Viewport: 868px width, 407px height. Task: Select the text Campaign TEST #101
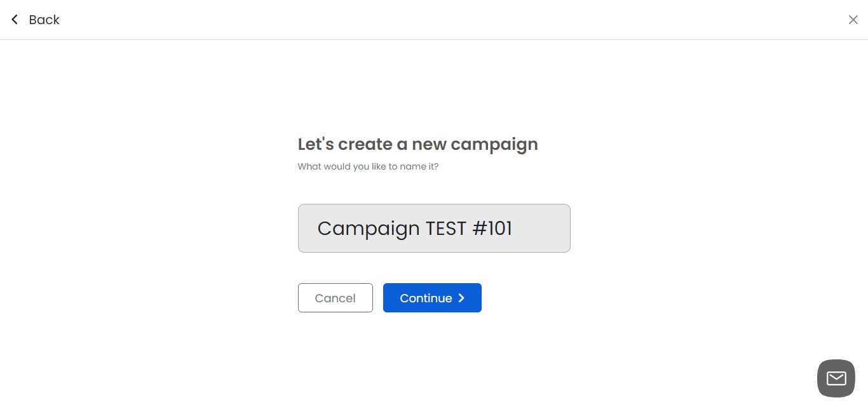414,228
